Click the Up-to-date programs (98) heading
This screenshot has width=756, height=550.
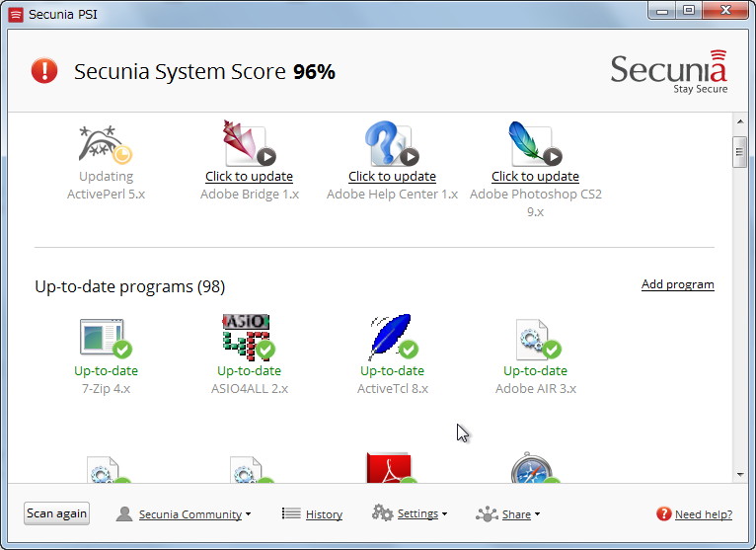pos(130,286)
